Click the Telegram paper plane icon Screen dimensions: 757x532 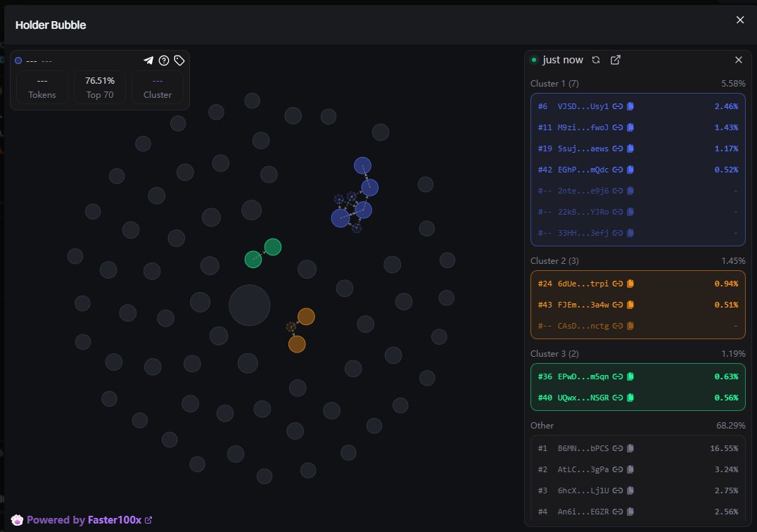click(x=148, y=61)
